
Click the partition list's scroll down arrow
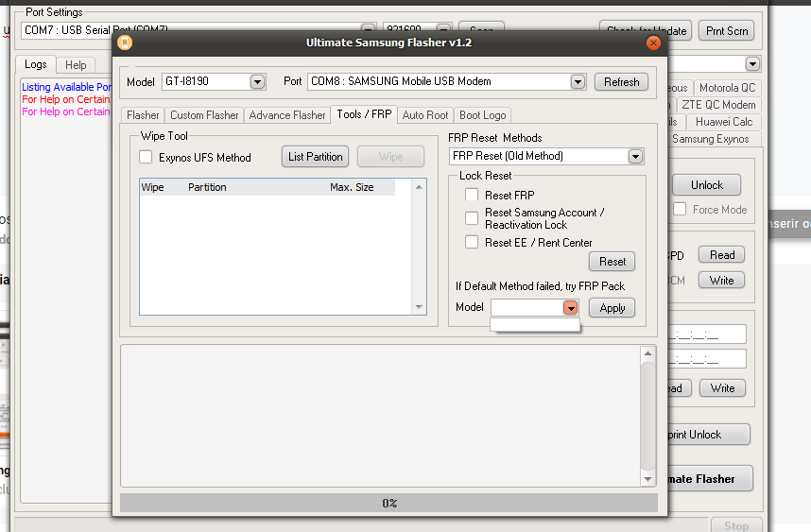point(419,307)
